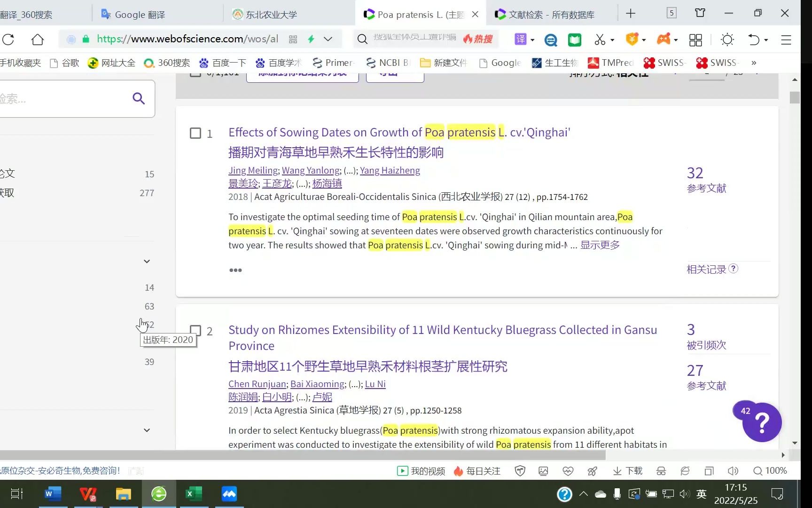Open author link Chen Runjuan
The height and width of the screenshot is (508, 812).
pyautogui.click(x=257, y=384)
